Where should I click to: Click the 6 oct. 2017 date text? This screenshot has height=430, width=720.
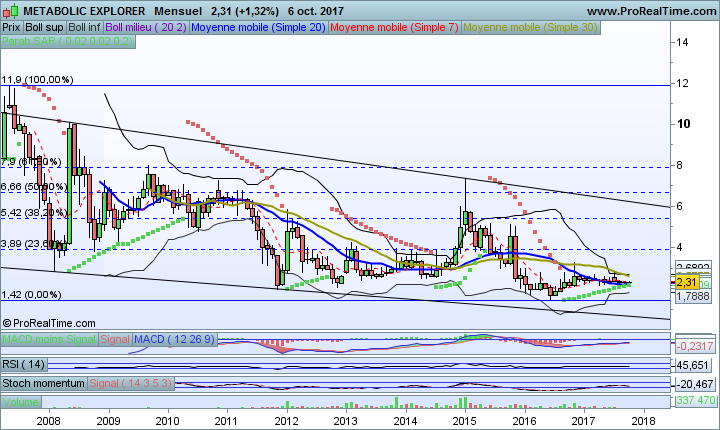pyautogui.click(x=316, y=11)
